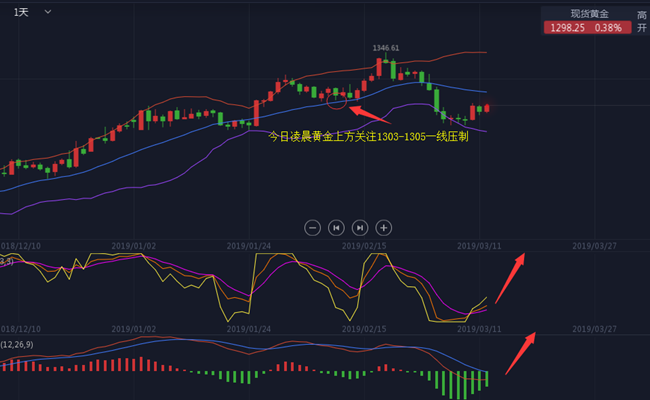Zoom in the chart with plus icon
Image resolution: width=650 pixels, height=400 pixels.
pos(383,228)
